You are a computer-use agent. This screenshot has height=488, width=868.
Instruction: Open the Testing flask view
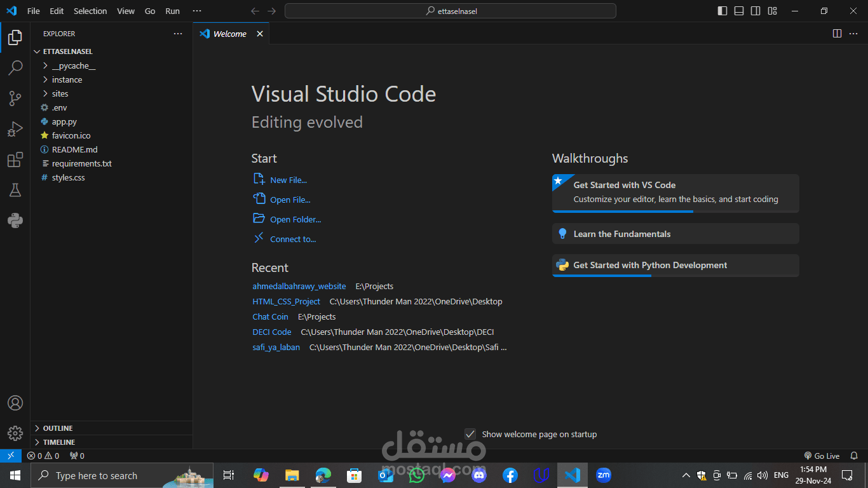tap(15, 190)
